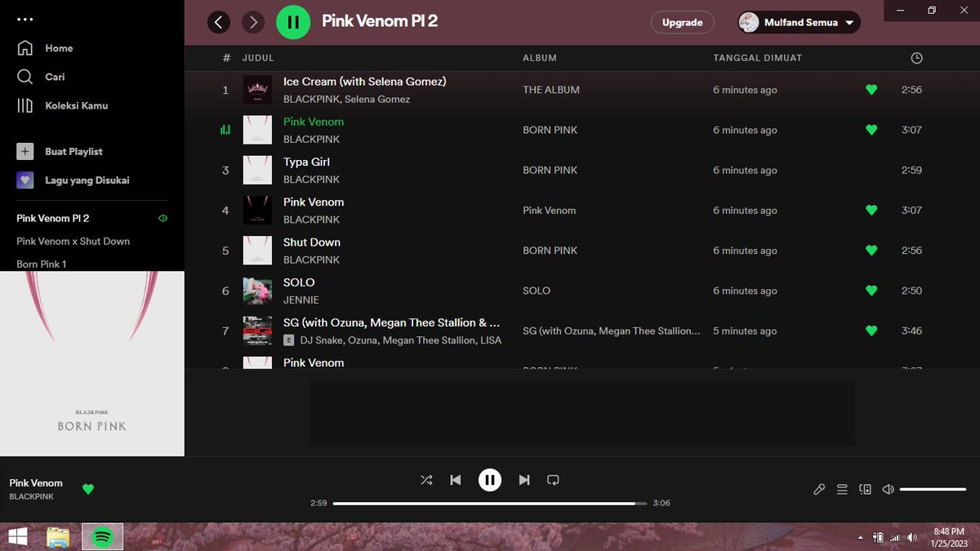Pause with the white bottom player button
Viewport: 980px width, 551px height.
(x=490, y=480)
